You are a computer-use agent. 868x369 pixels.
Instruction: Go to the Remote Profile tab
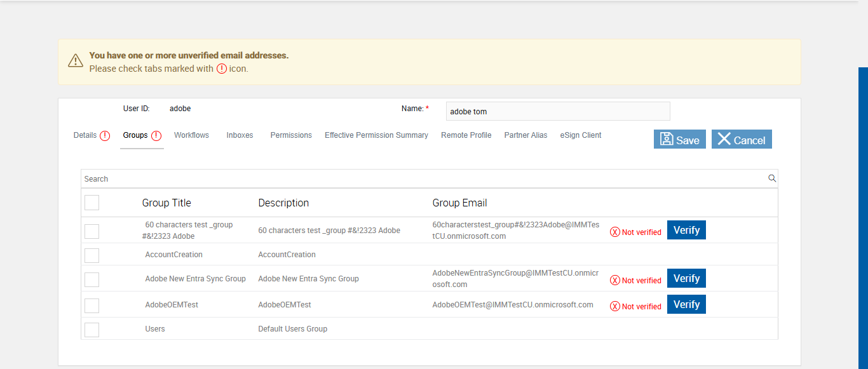tap(466, 135)
